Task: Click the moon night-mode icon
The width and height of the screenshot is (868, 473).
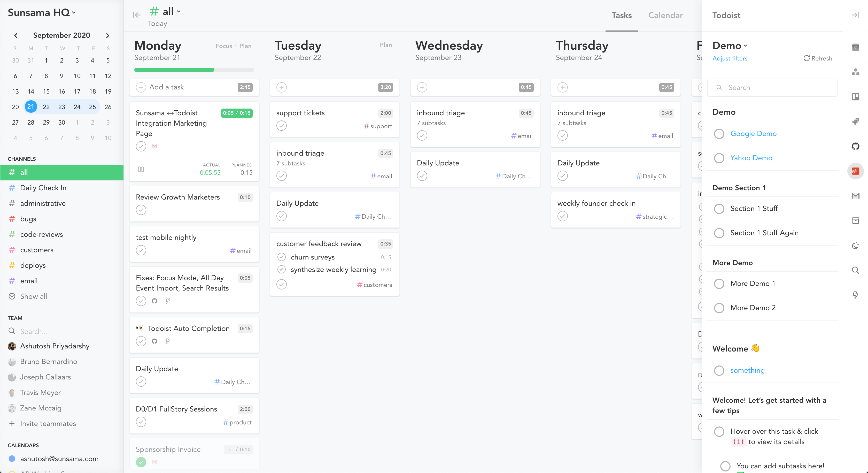Action: [855, 246]
